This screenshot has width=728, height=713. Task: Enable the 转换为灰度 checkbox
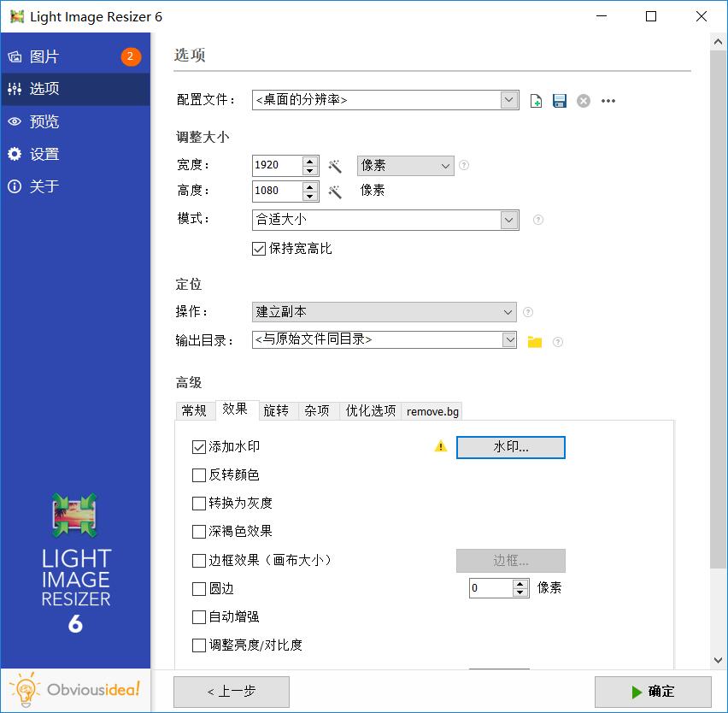point(199,503)
